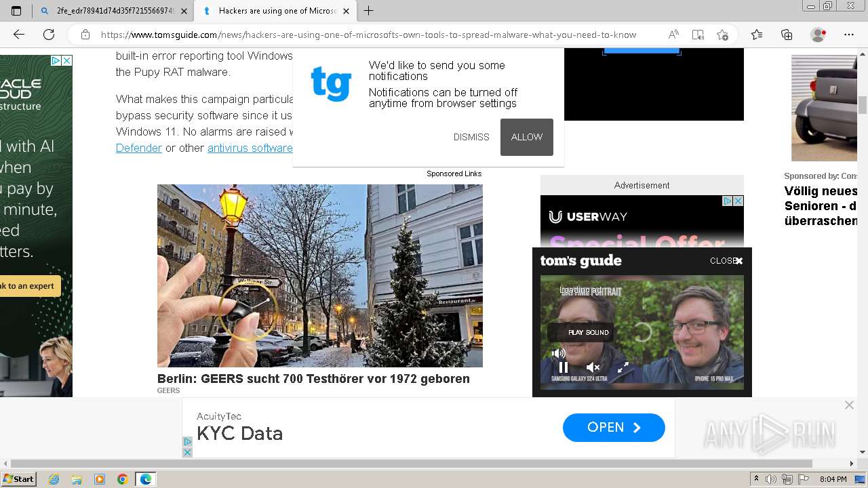Open Collections panel
The image size is (868, 488).
787,35
